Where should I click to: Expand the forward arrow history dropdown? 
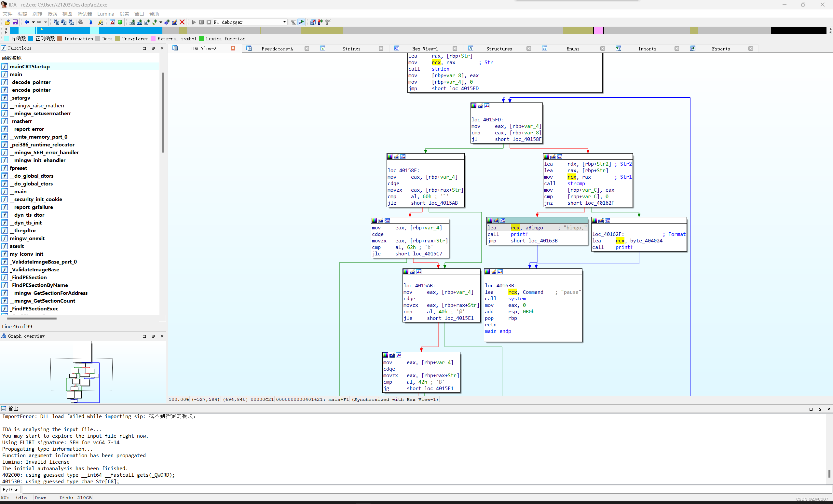point(46,22)
